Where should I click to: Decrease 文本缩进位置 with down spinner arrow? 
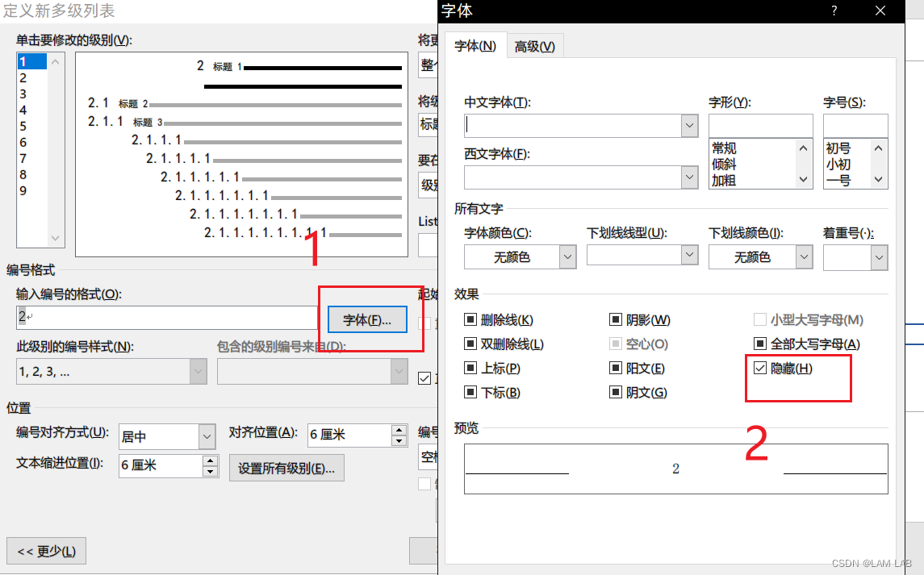(x=211, y=471)
